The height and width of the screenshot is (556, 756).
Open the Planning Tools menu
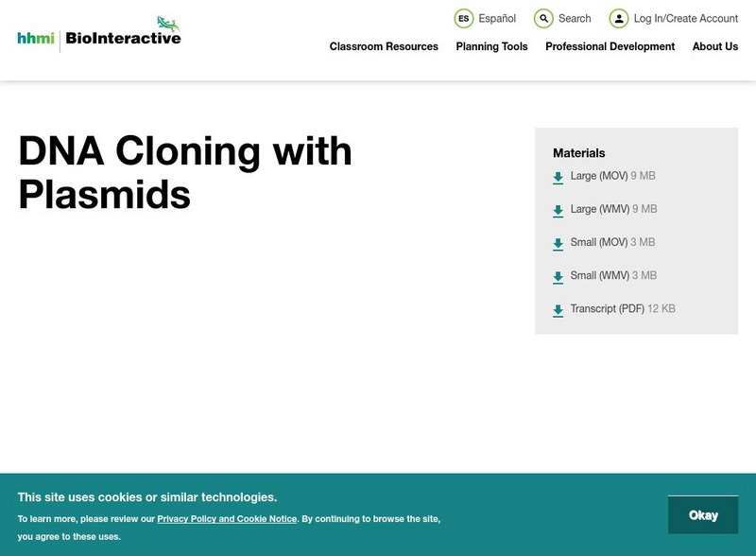click(490, 46)
